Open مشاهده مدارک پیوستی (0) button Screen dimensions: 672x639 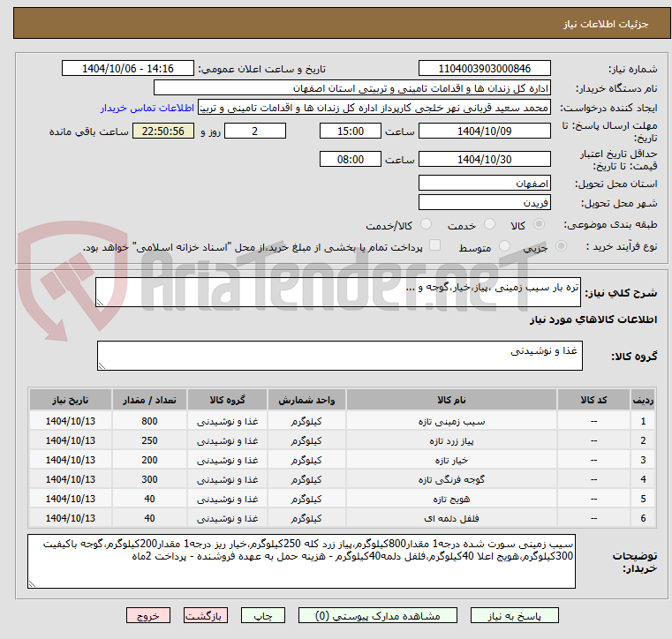[x=378, y=616]
